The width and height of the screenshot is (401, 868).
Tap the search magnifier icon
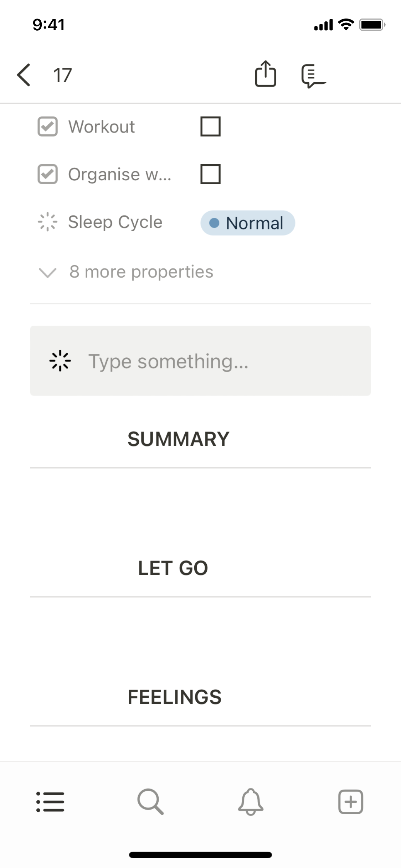[150, 802]
